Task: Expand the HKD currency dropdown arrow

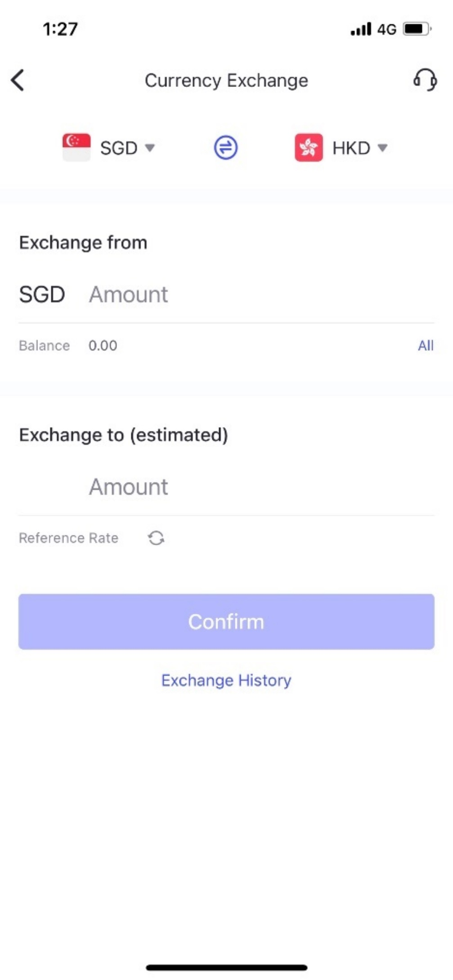Action: [382, 148]
